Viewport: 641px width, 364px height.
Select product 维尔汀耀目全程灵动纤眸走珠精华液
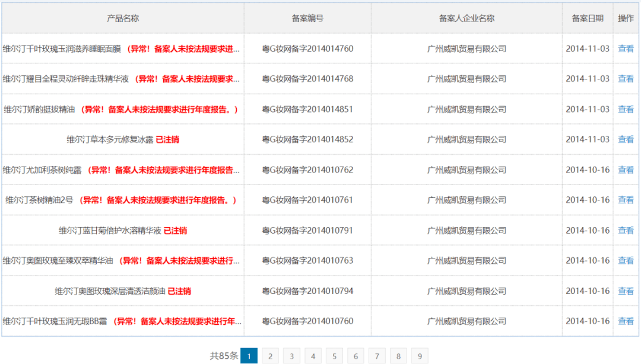(66, 79)
